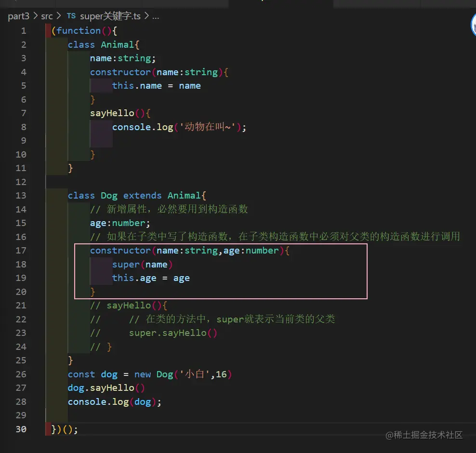Click 'constructor(name:string,age:number){' line

point(190,251)
